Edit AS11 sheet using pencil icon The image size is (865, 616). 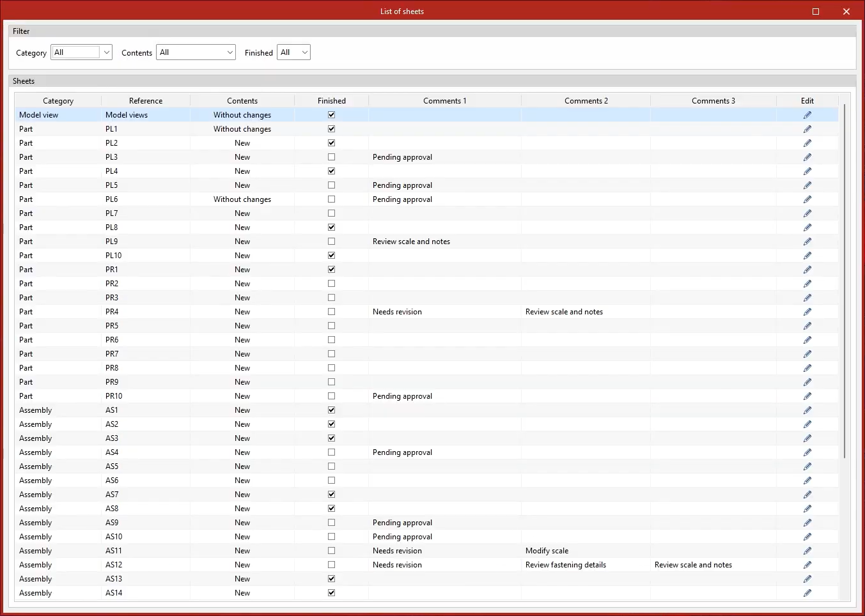(x=807, y=551)
